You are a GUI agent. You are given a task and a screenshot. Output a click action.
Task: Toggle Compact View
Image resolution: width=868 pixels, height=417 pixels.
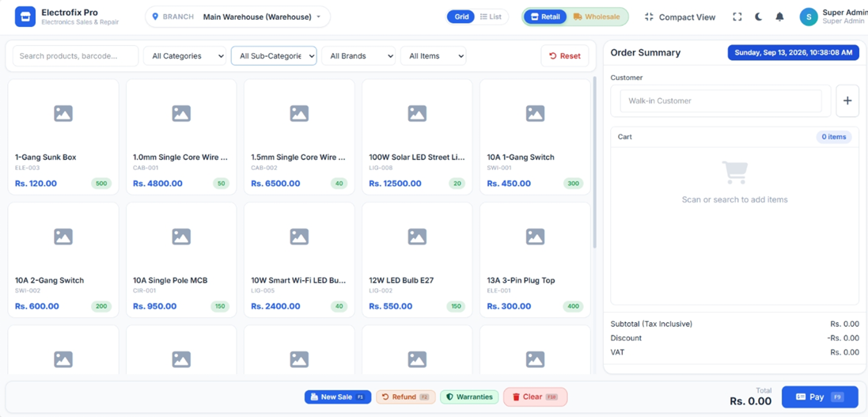tap(680, 17)
